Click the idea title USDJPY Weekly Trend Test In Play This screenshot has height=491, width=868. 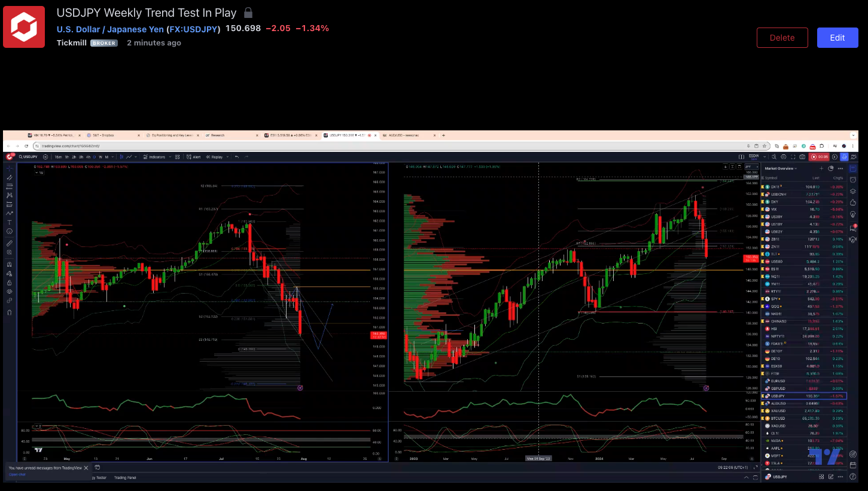pyautogui.click(x=147, y=13)
